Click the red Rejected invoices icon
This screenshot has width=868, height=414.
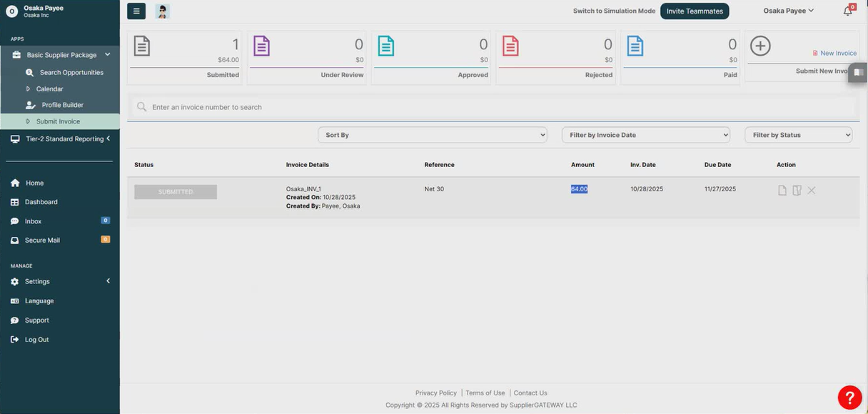(x=510, y=46)
